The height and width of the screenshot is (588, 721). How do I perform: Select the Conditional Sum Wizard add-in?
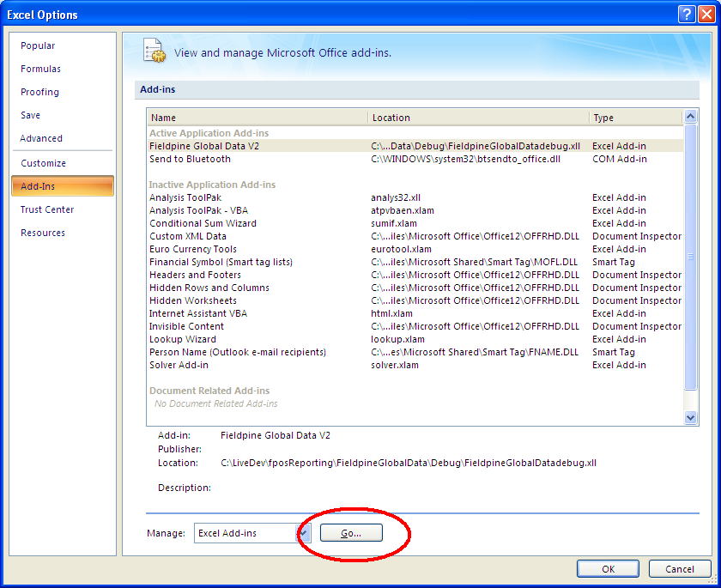click(x=415, y=223)
